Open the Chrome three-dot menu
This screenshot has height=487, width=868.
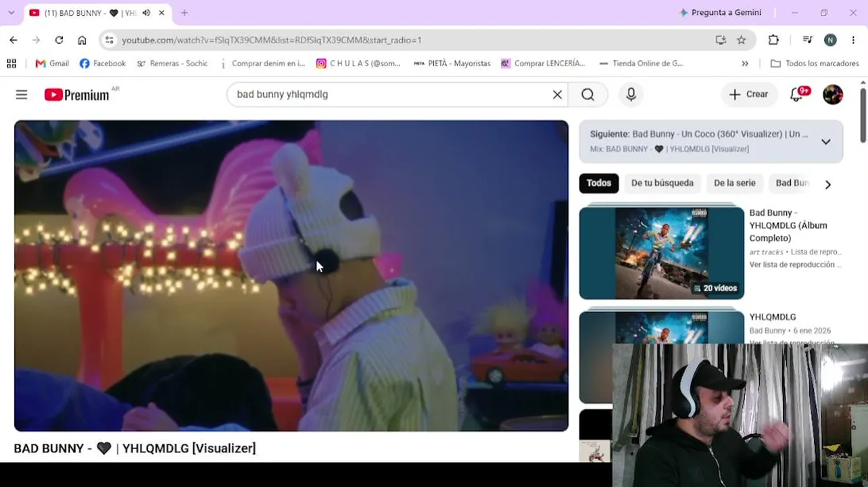click(x=853, y=40)
